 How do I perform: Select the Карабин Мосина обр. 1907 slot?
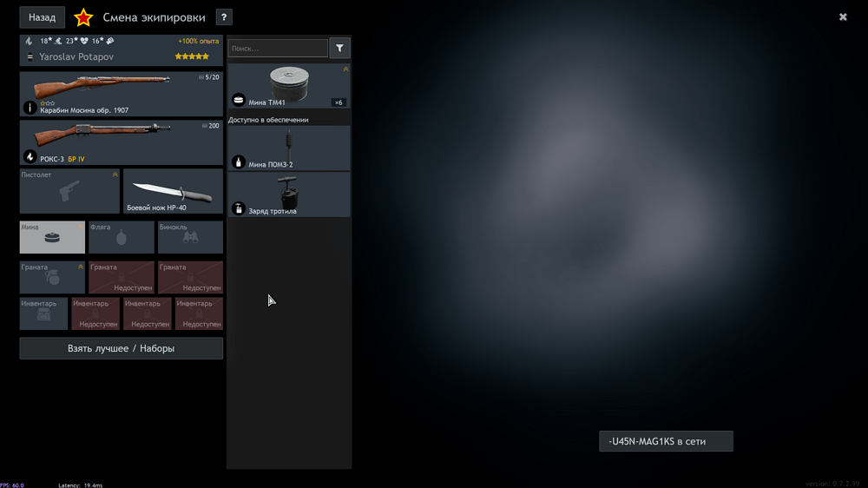click(x=122, y=94)
